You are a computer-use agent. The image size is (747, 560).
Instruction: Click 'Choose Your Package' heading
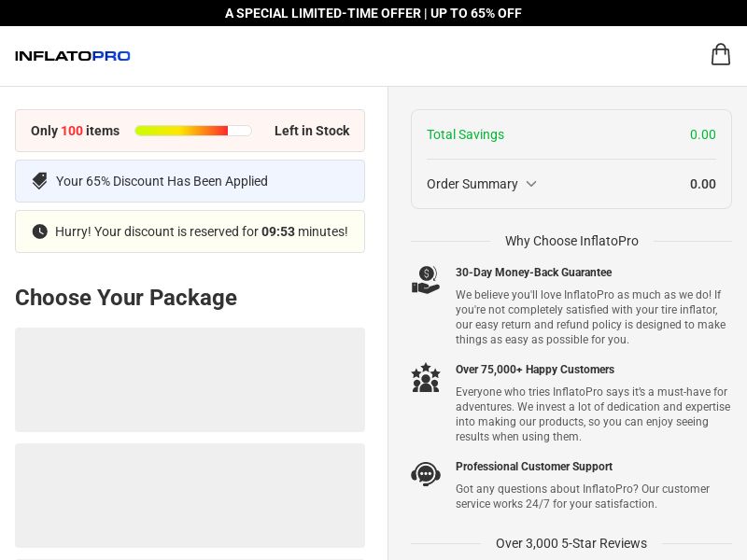coord(126,298)
